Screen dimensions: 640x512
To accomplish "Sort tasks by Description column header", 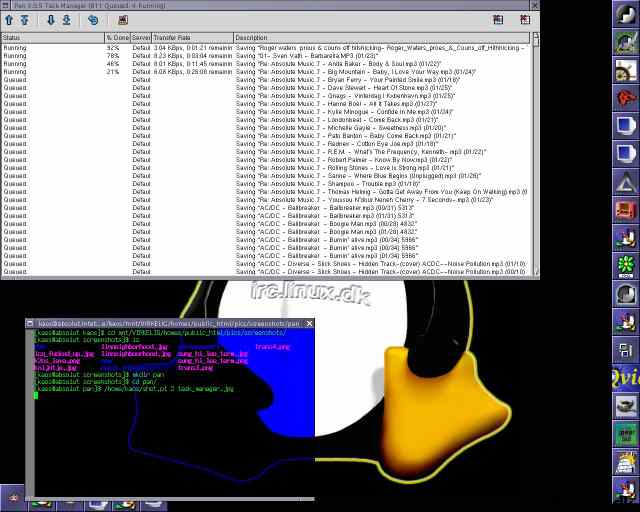I will point(382,38).
